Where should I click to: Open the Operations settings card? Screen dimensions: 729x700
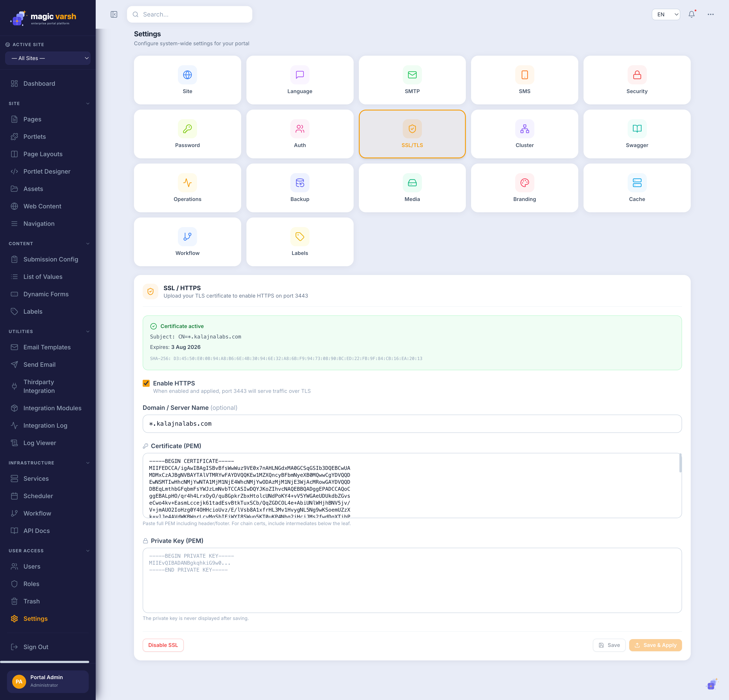187,188
